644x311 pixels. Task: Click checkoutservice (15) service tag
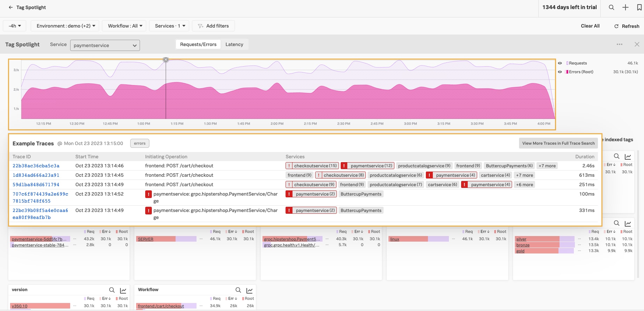(x=312, y=166)
